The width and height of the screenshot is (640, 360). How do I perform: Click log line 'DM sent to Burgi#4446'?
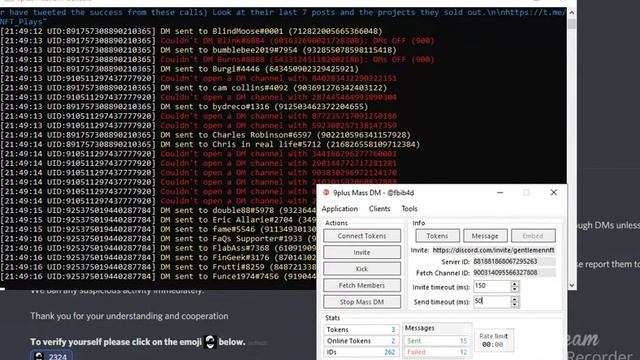pyautogui.click(x=259, y=69)
